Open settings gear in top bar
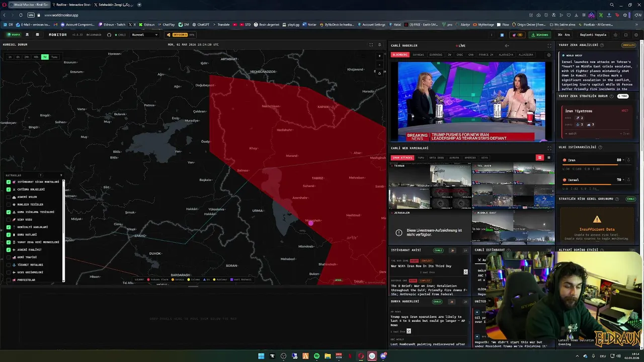The width and height of the screenshot is (644, 362). pos(636,35)
